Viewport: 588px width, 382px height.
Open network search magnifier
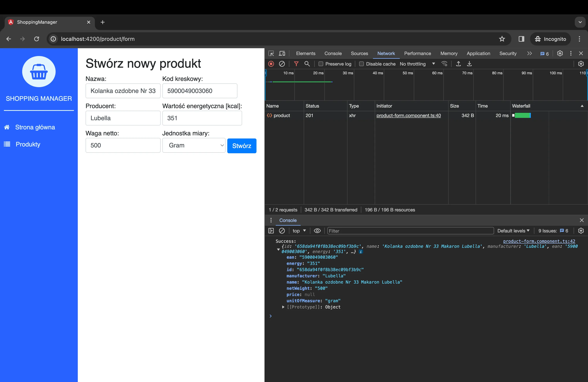tap(307, 64)
